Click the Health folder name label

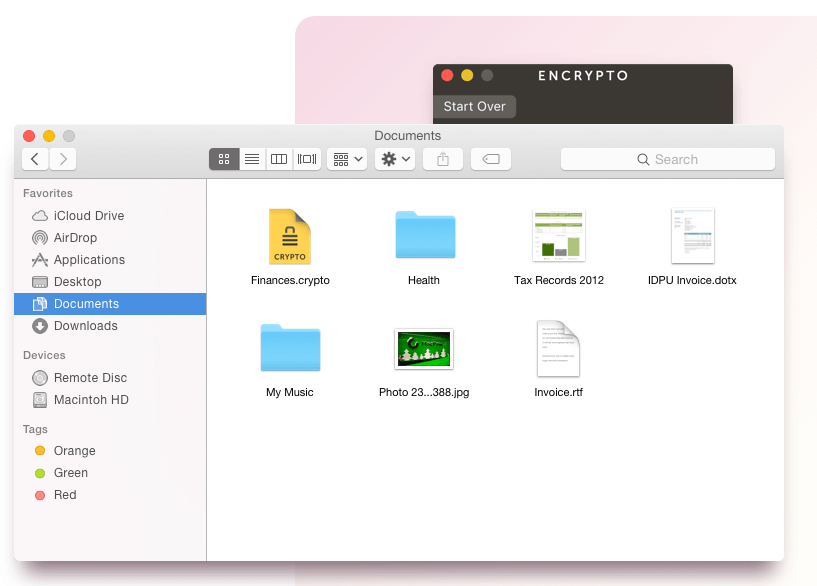[424, 280]
